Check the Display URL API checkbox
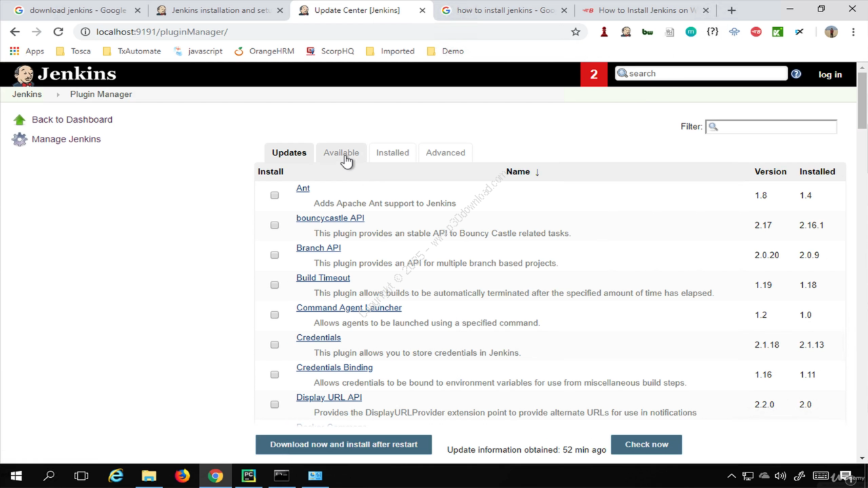Viewport: 868px width, 488px height. 275,404
